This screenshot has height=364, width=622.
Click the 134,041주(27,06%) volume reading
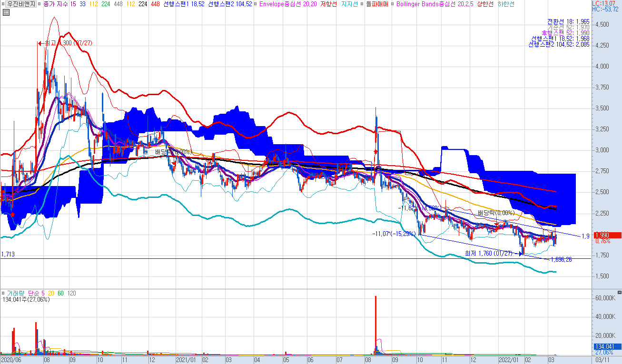click(x=26, y=299)
